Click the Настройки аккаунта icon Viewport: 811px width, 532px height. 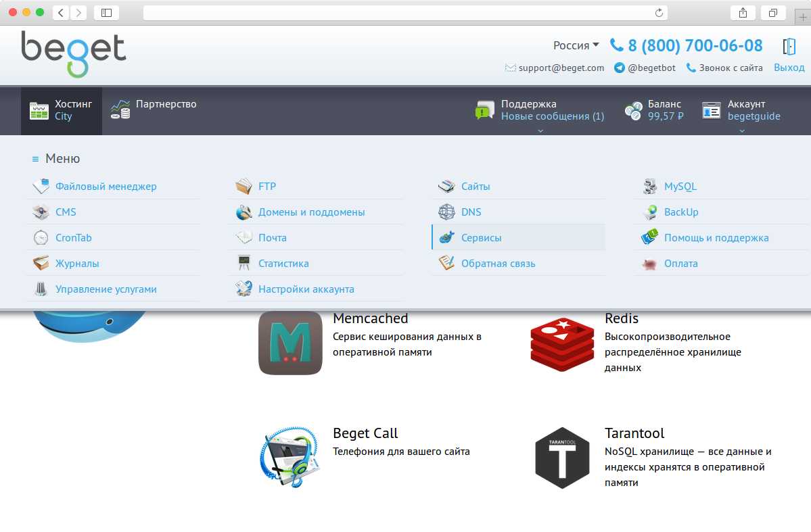pyautogui.click(x=244, y=289)
